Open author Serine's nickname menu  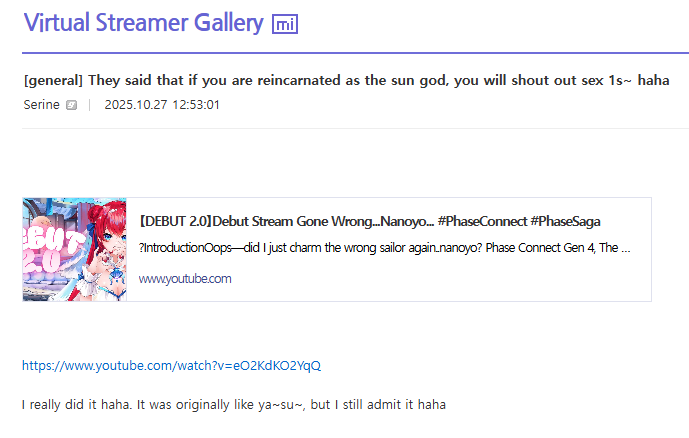41,105
